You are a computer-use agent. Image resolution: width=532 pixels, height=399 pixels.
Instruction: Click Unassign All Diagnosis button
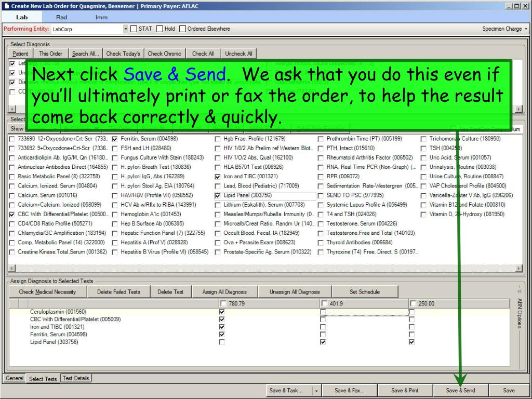[x=295, y=292]
